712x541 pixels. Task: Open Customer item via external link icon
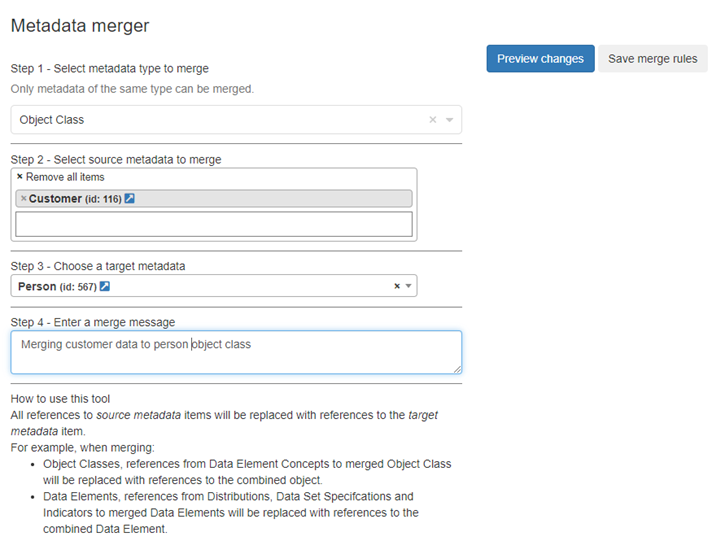(130, 199)
